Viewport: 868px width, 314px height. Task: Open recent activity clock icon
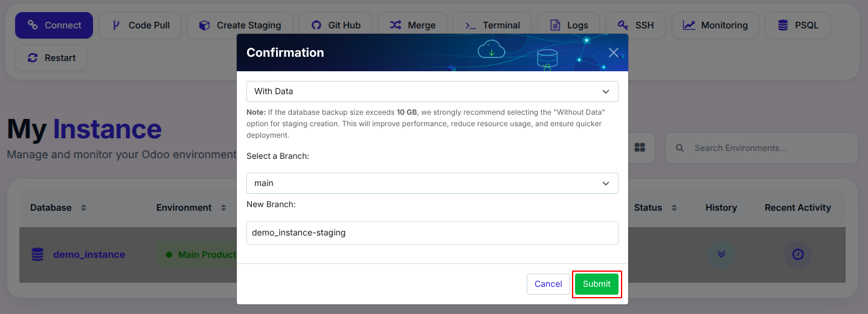pyautogui.click(x=798, y=255)
